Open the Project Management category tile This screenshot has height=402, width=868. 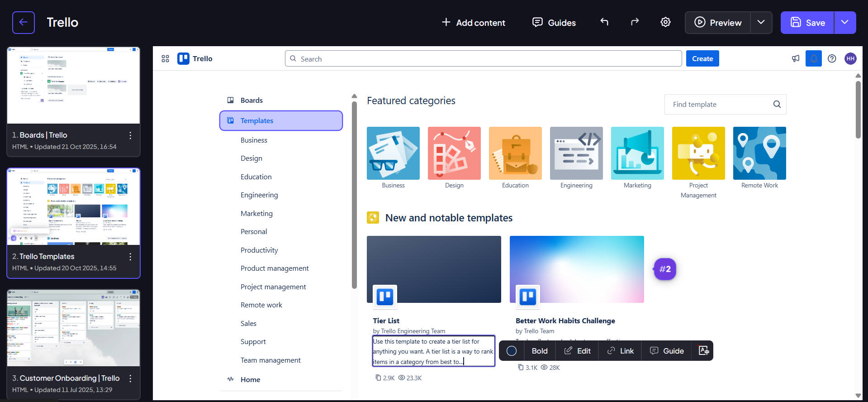coord(698,153)
